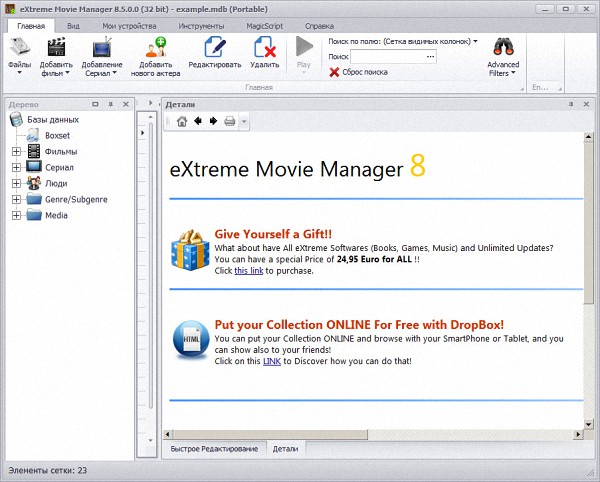Open toolbar options dropdown beside printer icon
Image resolution: width=600 pixels, height=482 pixels.
point(244,122)
